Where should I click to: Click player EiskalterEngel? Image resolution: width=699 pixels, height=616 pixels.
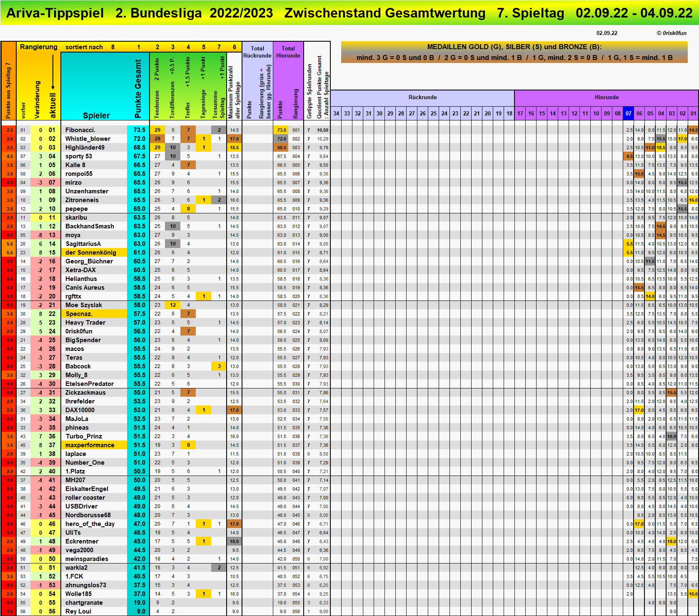(87, 489)
